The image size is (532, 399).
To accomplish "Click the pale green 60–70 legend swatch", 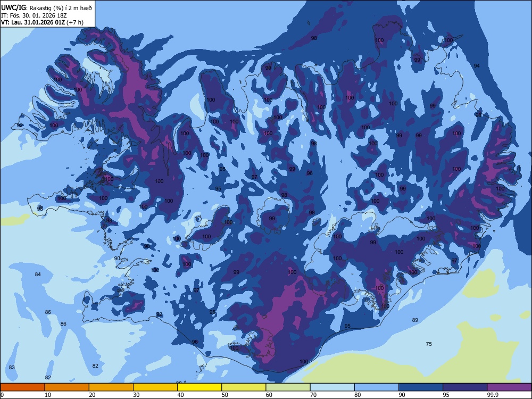I will [288, 387].
